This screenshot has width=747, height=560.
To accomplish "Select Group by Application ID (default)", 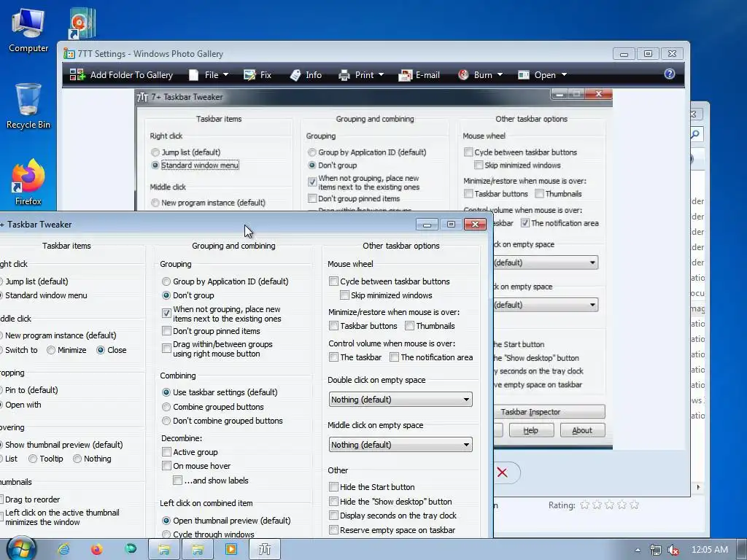I will pos(166,281).
